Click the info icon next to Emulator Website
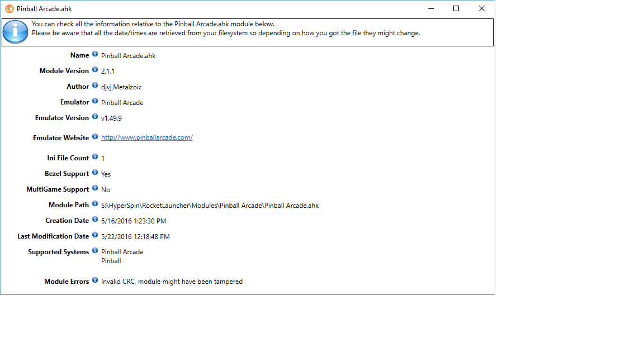Viewport: 644px width, 362px height. 95,137
